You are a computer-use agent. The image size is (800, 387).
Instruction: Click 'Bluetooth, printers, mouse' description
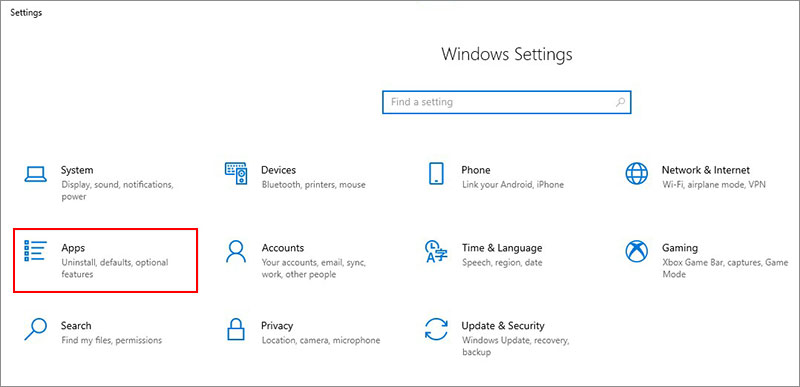pos(313,185)
